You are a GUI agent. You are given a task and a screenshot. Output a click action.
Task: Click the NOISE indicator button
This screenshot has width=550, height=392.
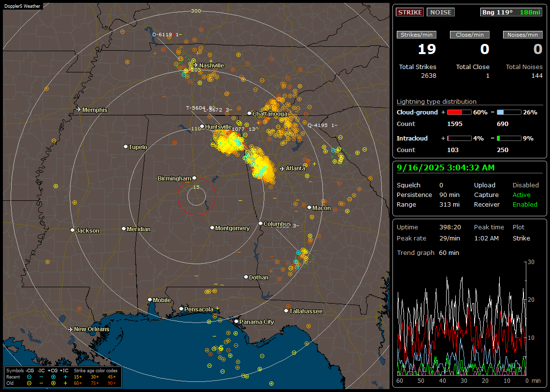pos(441,12)
